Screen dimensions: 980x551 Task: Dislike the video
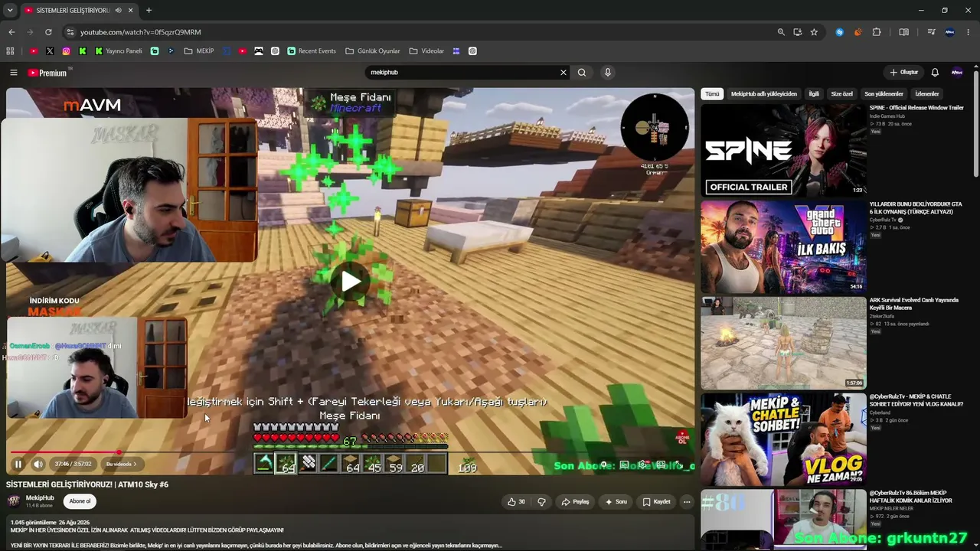[541, 502]
